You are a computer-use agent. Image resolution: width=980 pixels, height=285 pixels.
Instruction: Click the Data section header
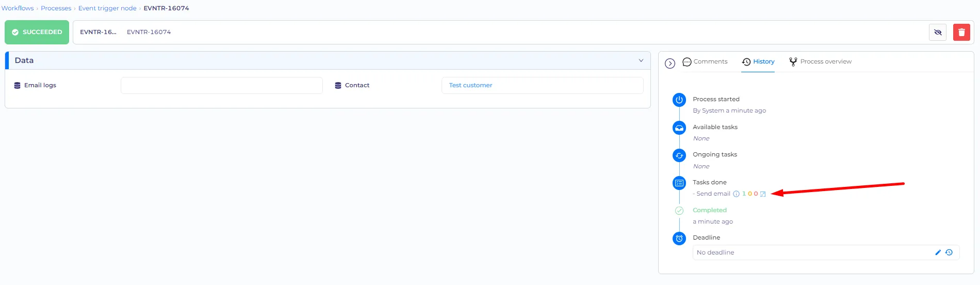(328, 60)
